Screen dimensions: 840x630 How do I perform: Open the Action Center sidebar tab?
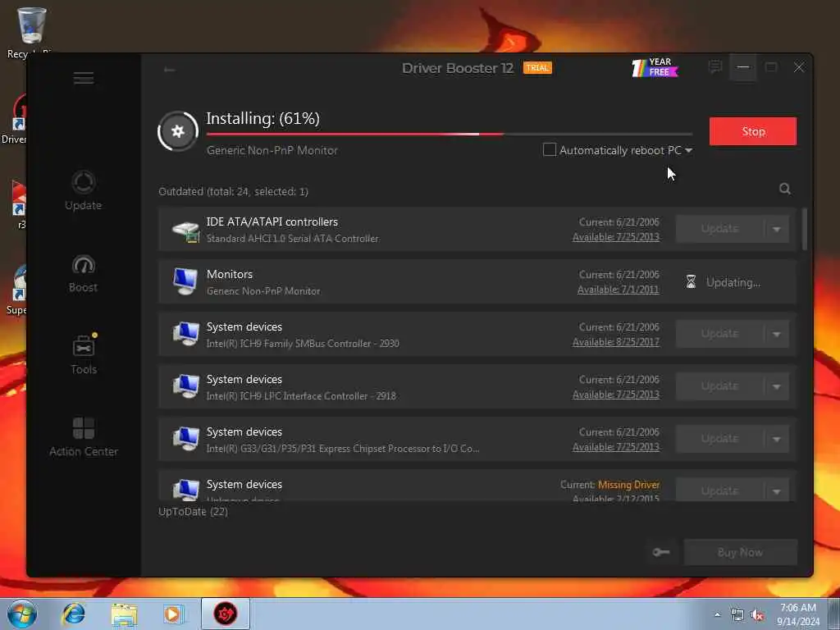click(x=84, y=437)
